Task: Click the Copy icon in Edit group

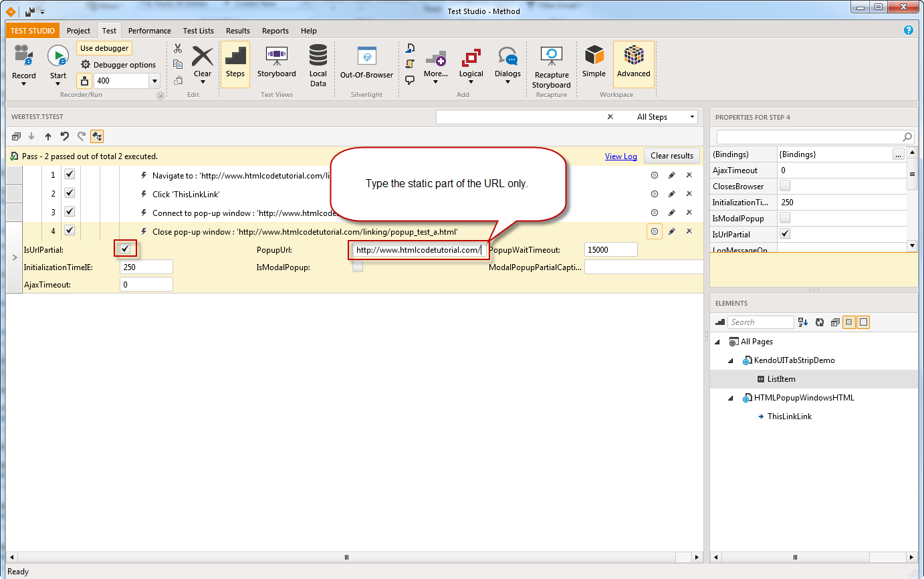Action: (178, 64)
